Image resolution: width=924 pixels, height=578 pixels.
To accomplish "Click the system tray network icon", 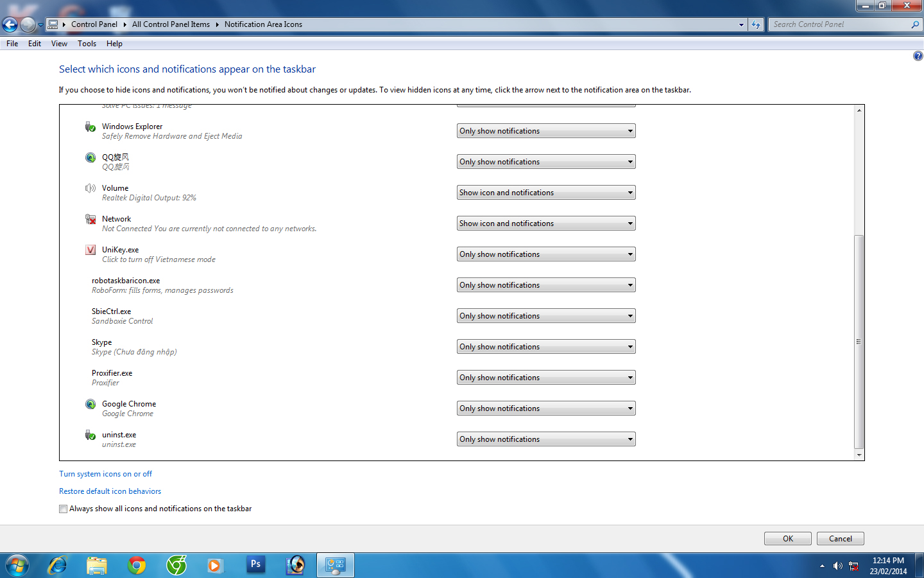I will 854,566.
